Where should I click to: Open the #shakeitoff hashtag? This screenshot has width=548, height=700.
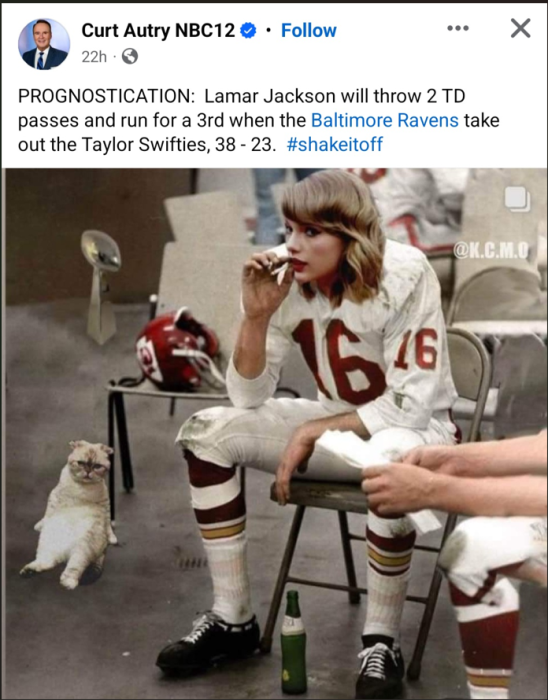click(335, 144)
